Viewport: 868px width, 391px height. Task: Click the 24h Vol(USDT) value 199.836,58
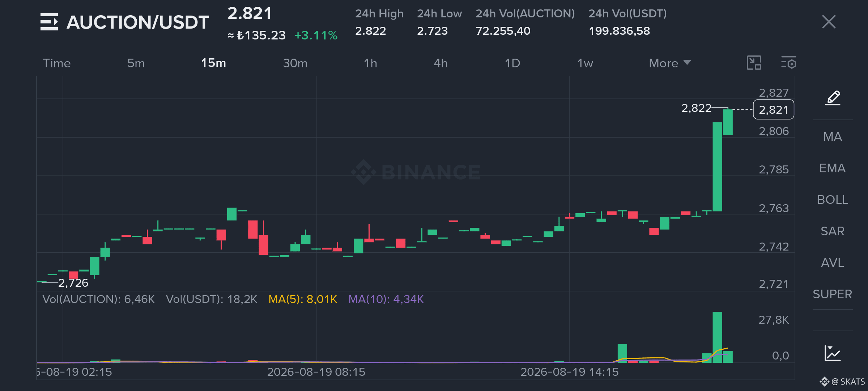point(619,31)
